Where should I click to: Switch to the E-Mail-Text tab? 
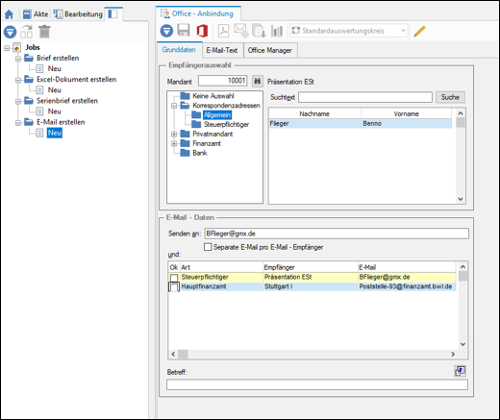click(222, 50)
